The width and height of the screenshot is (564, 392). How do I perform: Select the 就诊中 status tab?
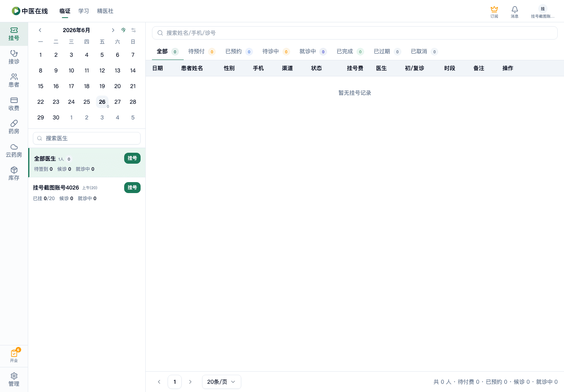(313, 52)
